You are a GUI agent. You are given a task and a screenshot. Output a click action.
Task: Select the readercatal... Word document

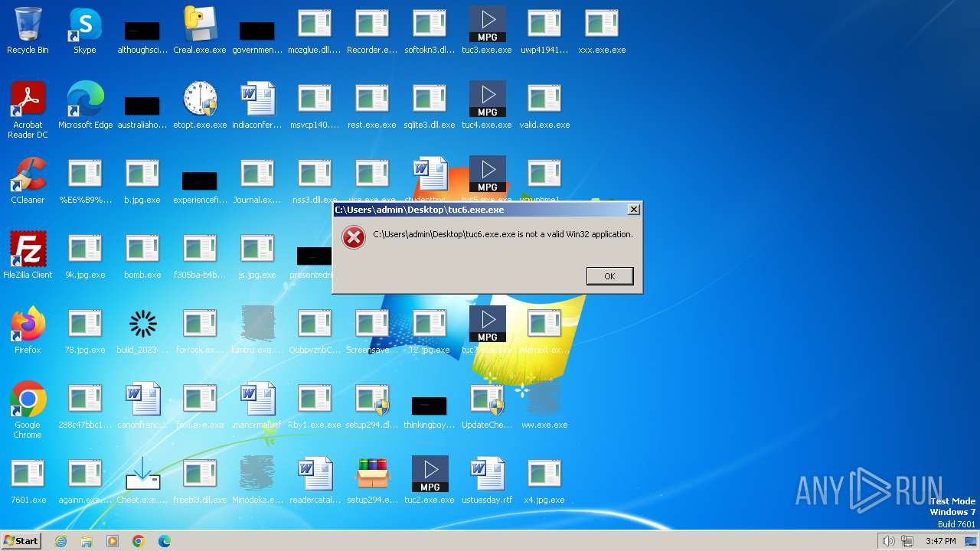[315, 474]
